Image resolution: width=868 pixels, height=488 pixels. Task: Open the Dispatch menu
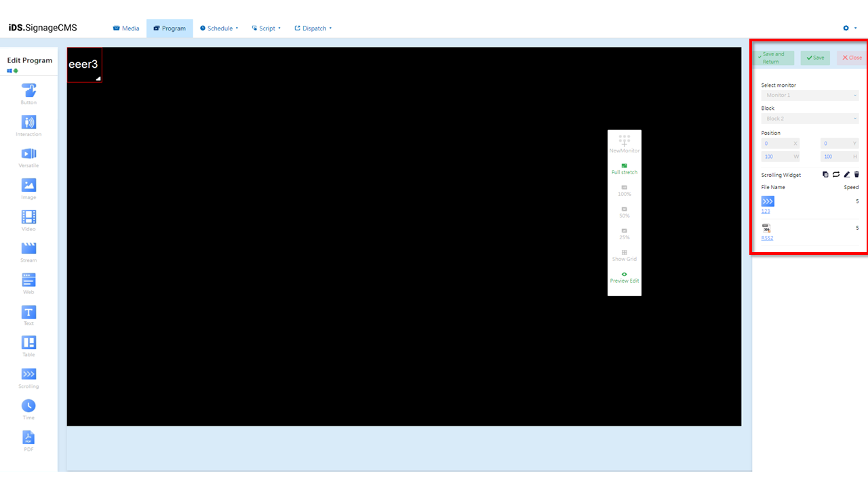(x=312, y=28)
